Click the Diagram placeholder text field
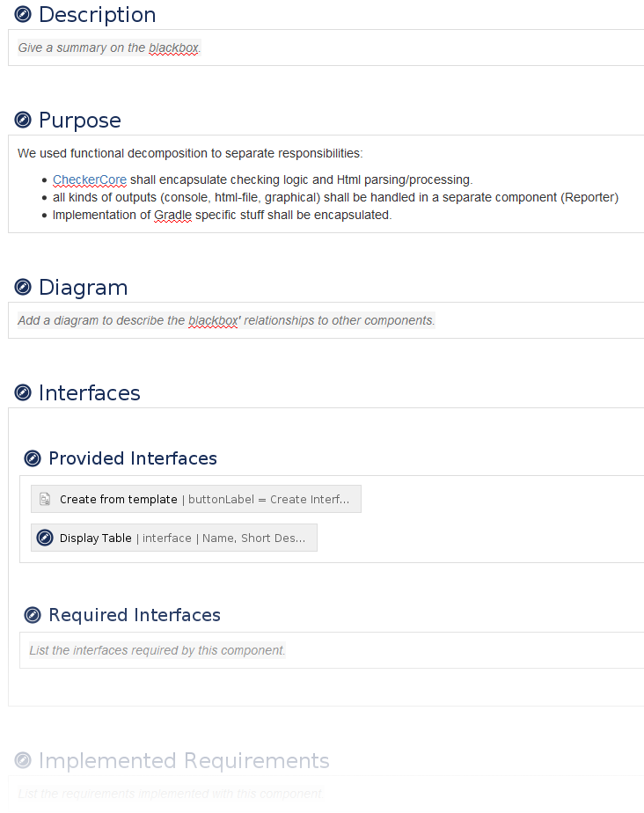644x813 pixels. [x=226, y=320]
